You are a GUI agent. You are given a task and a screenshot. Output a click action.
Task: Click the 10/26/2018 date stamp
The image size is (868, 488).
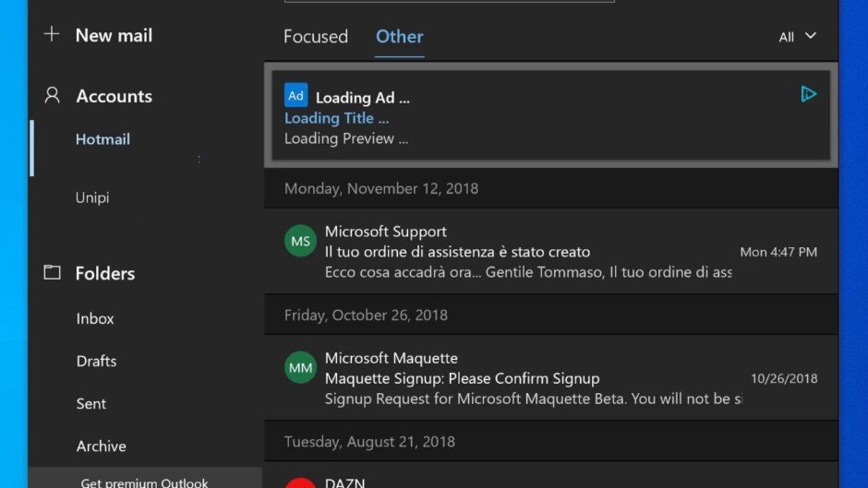pos(784,378)
